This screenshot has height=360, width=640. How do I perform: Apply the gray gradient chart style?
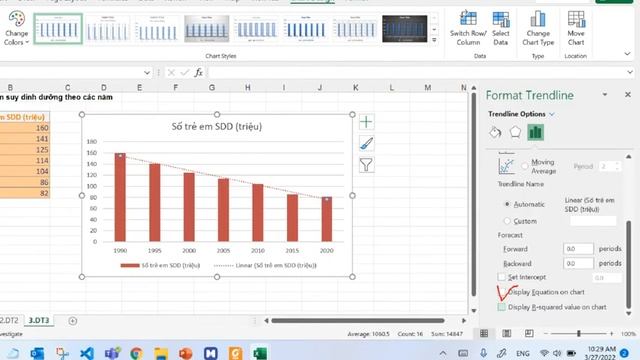click(x=207, y=29)
